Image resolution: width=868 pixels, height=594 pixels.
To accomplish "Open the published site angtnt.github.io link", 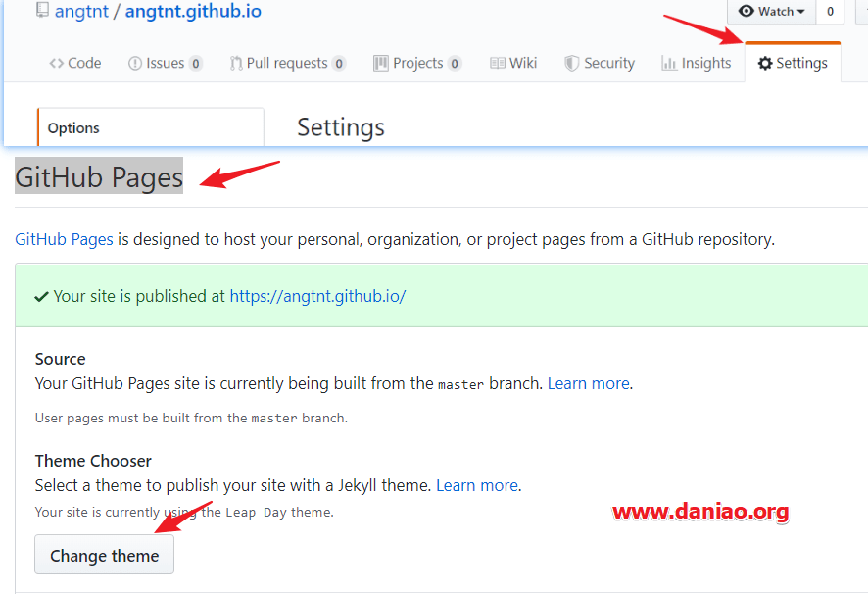I will pos(317,296).
